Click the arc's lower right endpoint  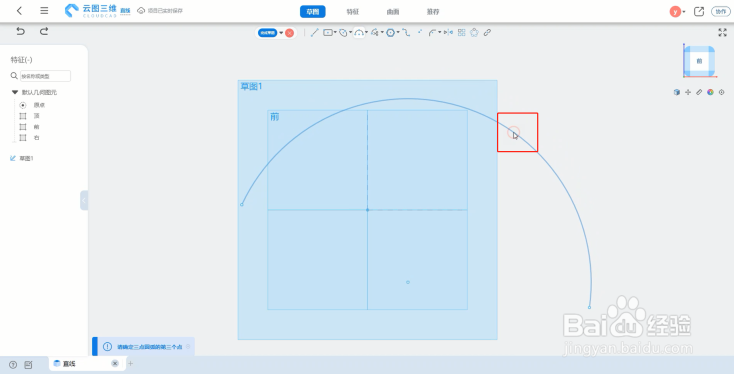(x=589, y=308)
